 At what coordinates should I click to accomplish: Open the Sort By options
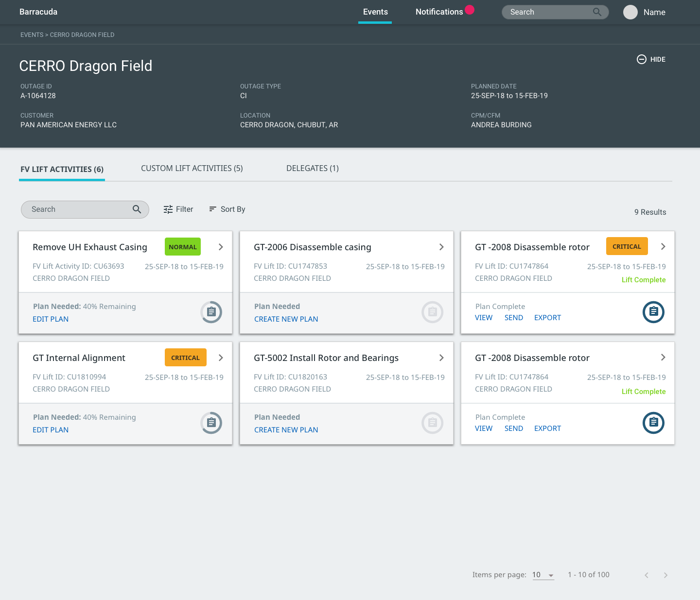[x=227, y=209]
